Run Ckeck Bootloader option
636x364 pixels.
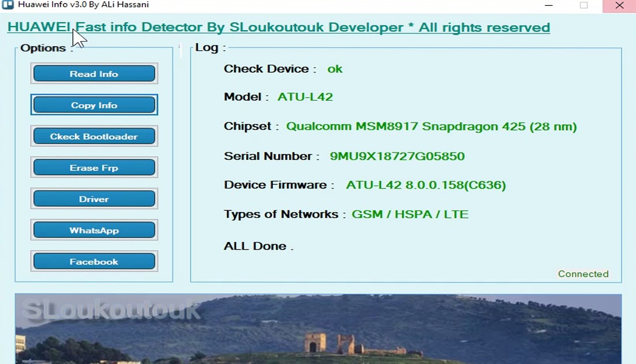click(94, 136)
